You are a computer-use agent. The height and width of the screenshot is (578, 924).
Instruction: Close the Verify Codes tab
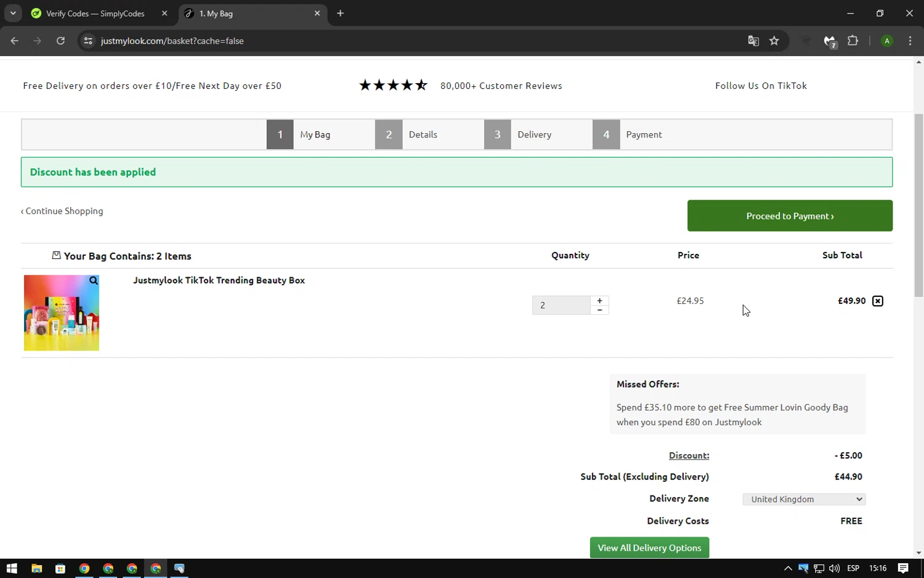(164, 14)
